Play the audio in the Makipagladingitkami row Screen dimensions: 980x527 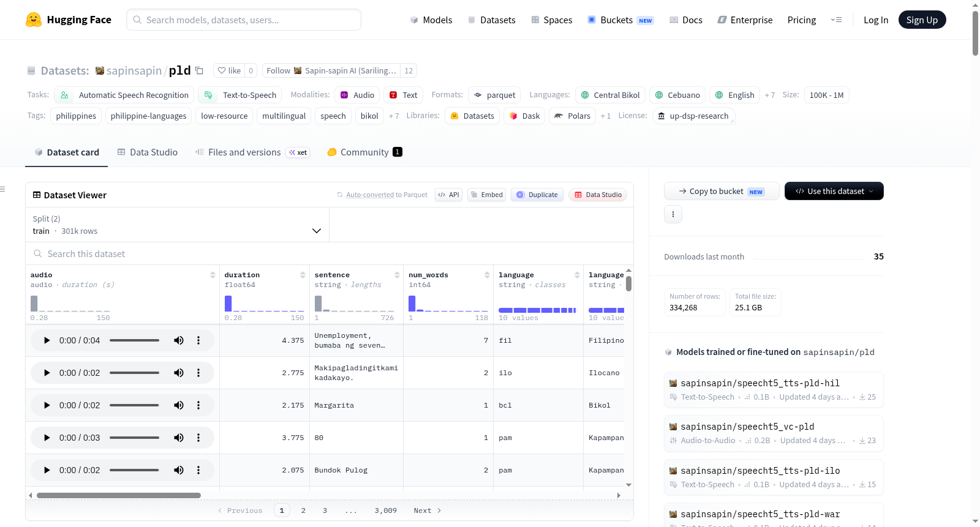click(47, 373)
